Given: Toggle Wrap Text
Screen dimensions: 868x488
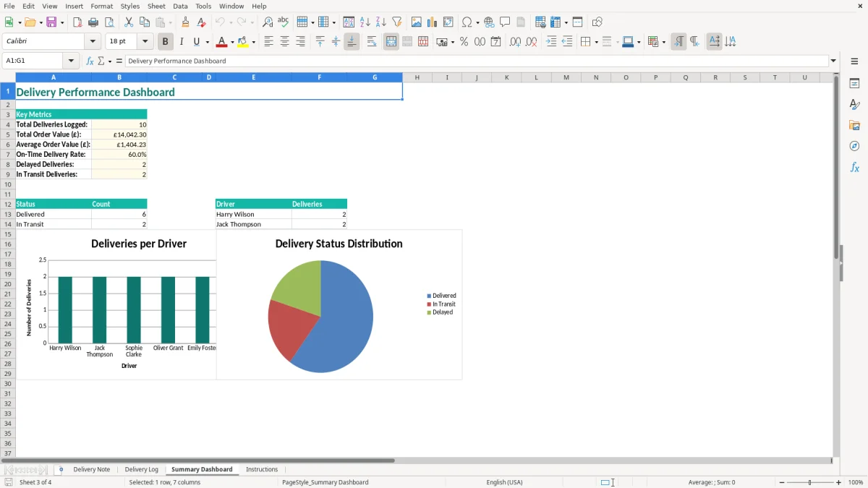Looking at the screenshot, I should pos(372,42).
